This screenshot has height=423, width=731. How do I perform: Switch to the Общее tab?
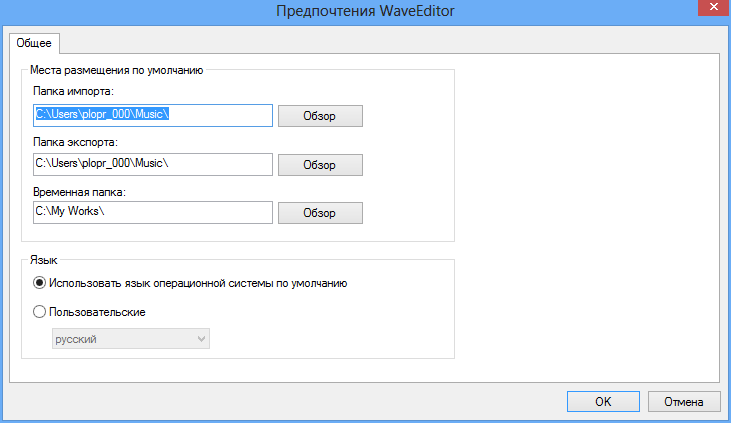point(34,43)
